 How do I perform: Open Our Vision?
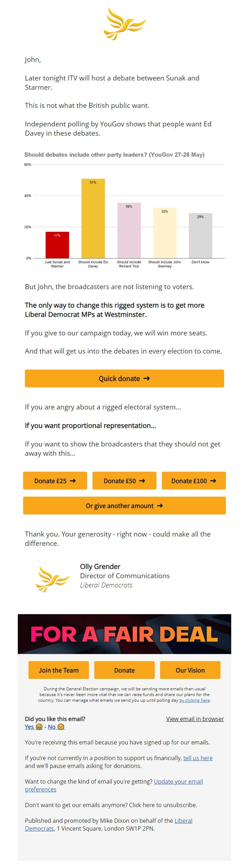pos(190,670)
